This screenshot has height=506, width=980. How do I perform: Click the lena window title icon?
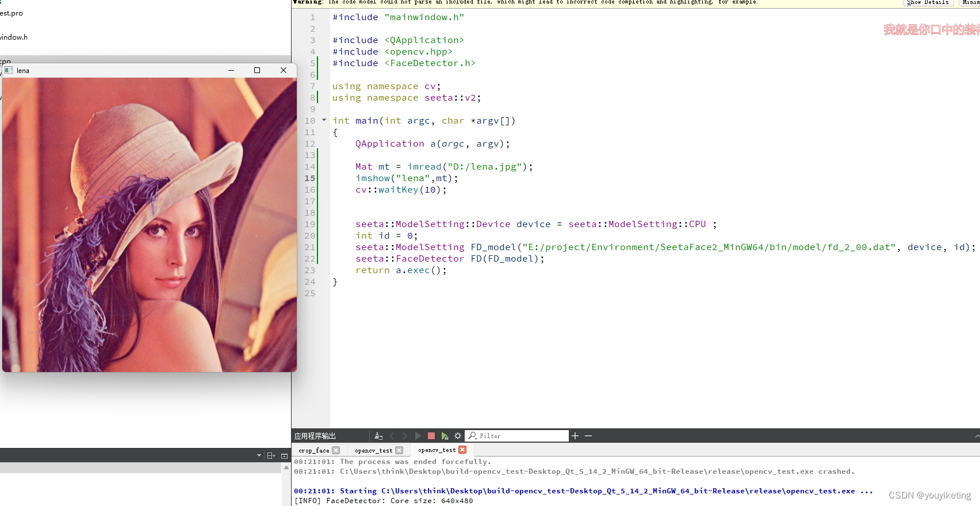point(9,70)
